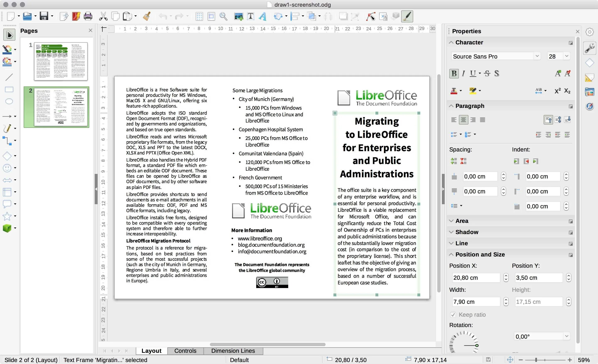This screenshot has width=598, height=364.
Task: Select the 3D Objects cube tool
Action: 7,228
